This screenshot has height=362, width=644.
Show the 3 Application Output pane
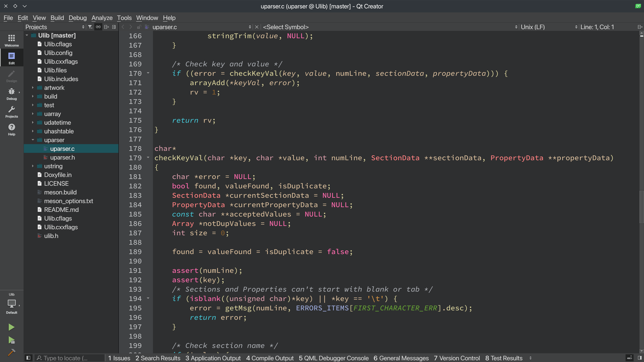click(x=213, y=358)
